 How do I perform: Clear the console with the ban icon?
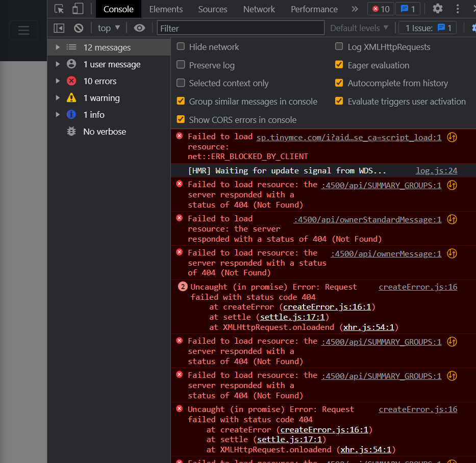click(79, 28)
